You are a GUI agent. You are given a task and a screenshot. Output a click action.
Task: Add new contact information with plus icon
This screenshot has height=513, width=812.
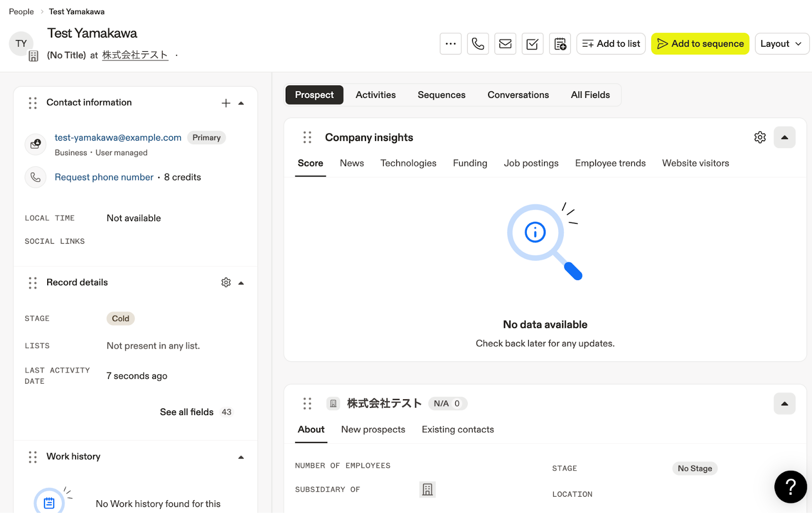pyautogui.click(x=226, y=103)
